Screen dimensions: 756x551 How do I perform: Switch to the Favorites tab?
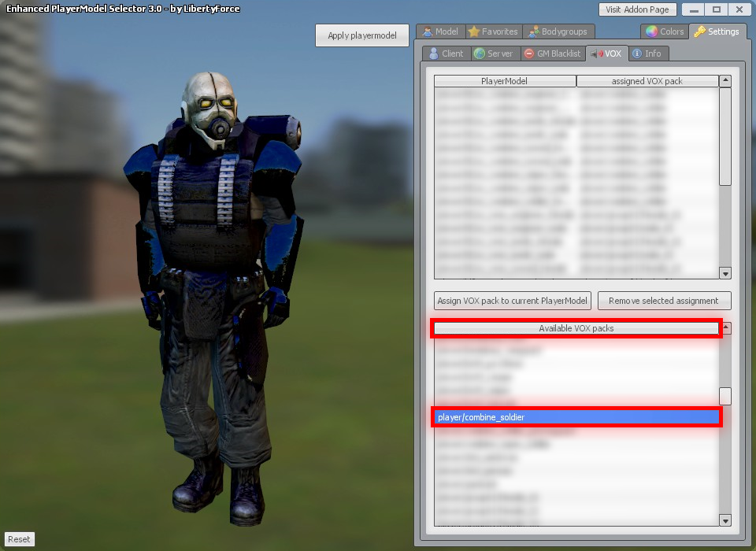point(494,31)
